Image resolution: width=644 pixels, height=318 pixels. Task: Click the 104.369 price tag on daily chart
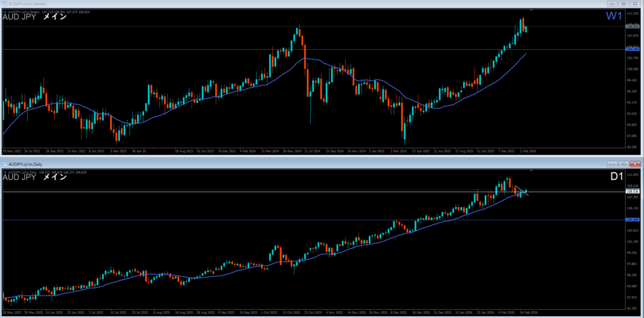[633, 220]
